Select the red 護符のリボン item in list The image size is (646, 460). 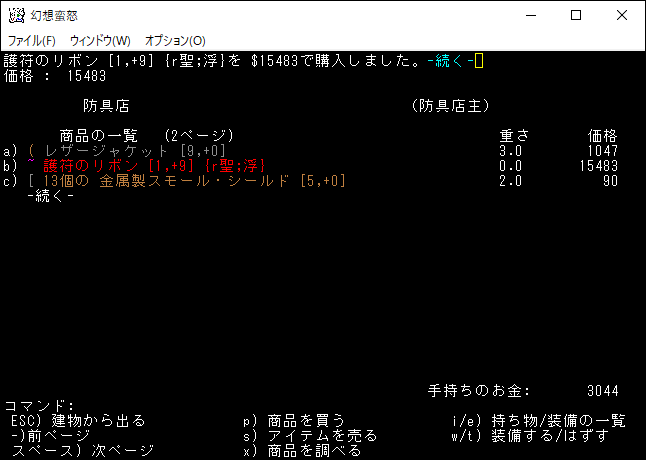pyautogui.click(x=154, y=166)
